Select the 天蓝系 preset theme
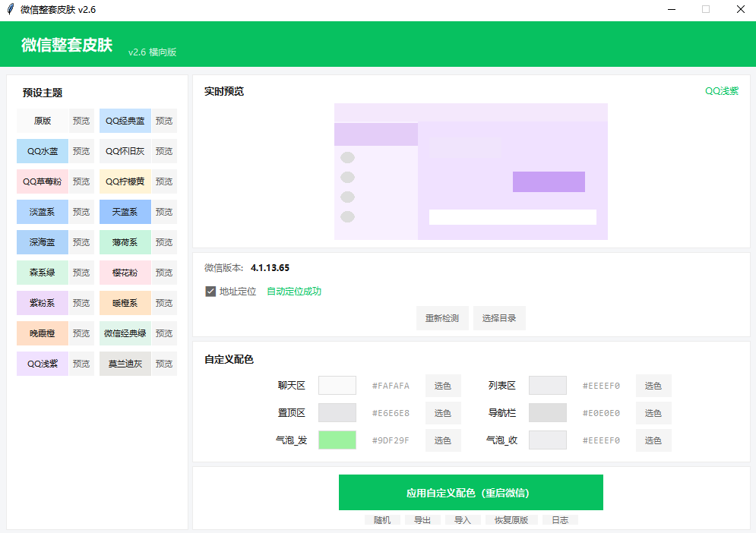Image resolution: width=756 pixels, height=533 pixels. (x=125, y=212)
